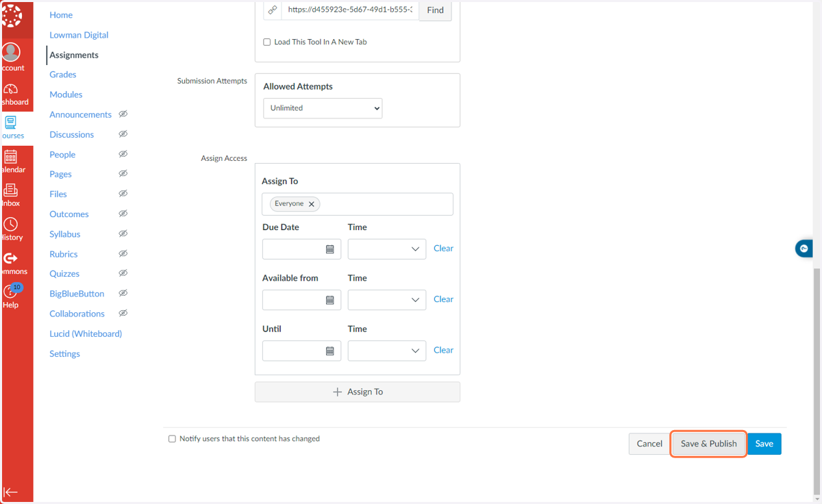Click hidden-eye icon next to People
This screenshot has height=504, width=822.
click(123, 154)
